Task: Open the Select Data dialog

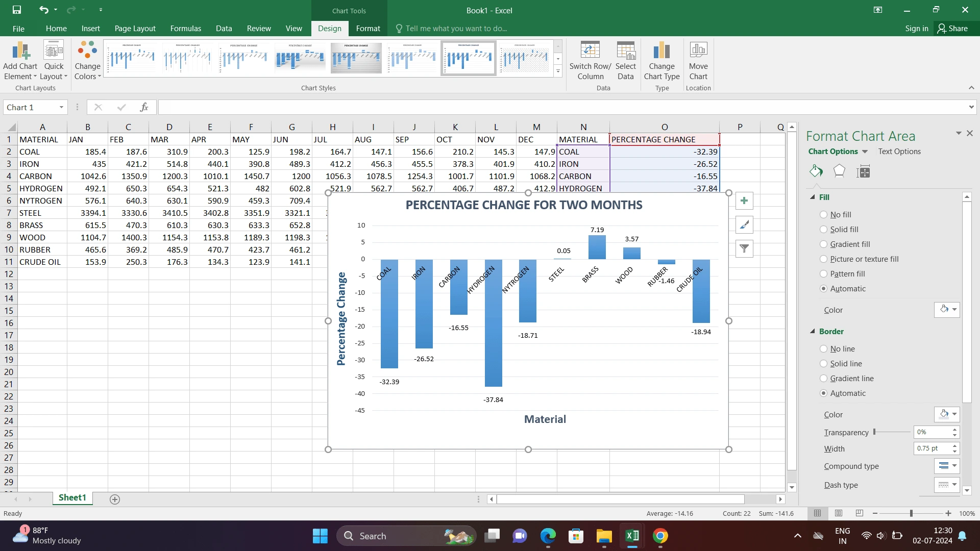Action: coord(625,51)
